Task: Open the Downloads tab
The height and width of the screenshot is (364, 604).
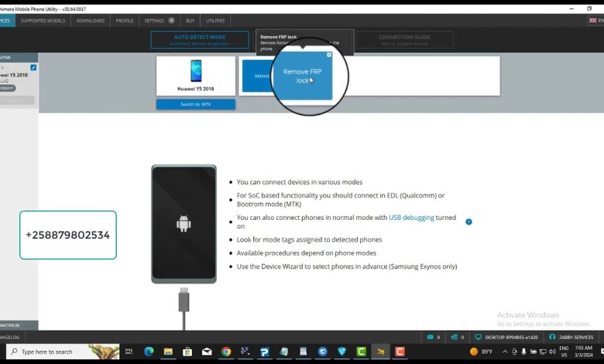Action: pos(91,21)
